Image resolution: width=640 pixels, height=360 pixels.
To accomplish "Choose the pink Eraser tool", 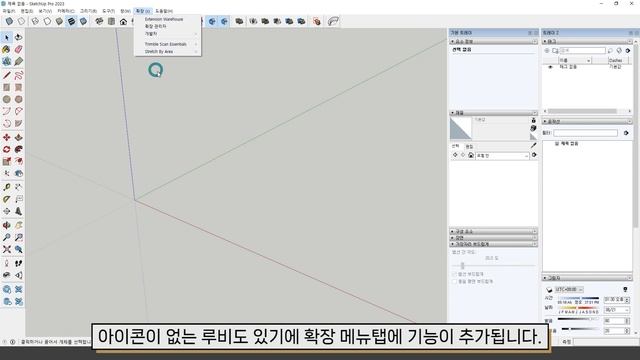I will 18,49.
